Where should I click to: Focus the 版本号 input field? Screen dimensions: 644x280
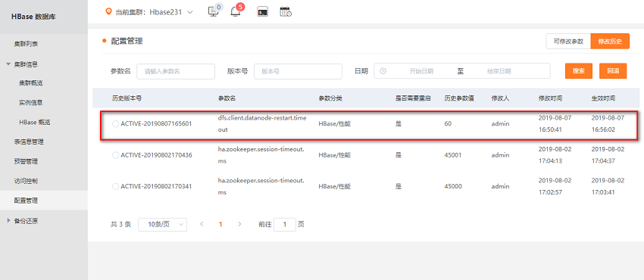(298, 71)
